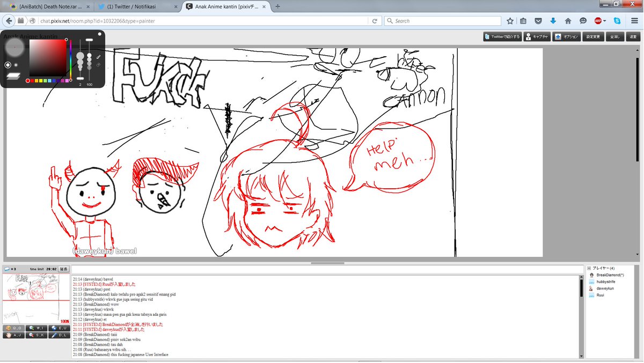Click inside the saturation-brightness color square
Viewport: 644px width, 363px height.
[x=48, y=58]
